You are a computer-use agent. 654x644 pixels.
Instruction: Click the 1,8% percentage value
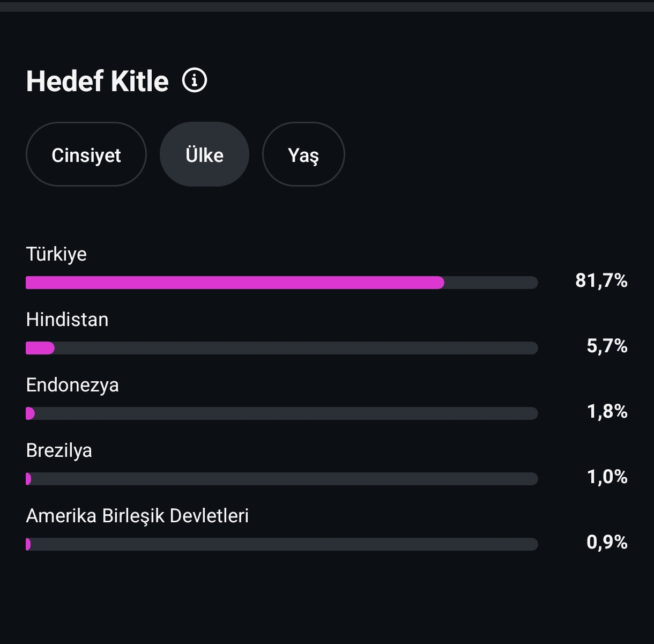tap(607, 411)
